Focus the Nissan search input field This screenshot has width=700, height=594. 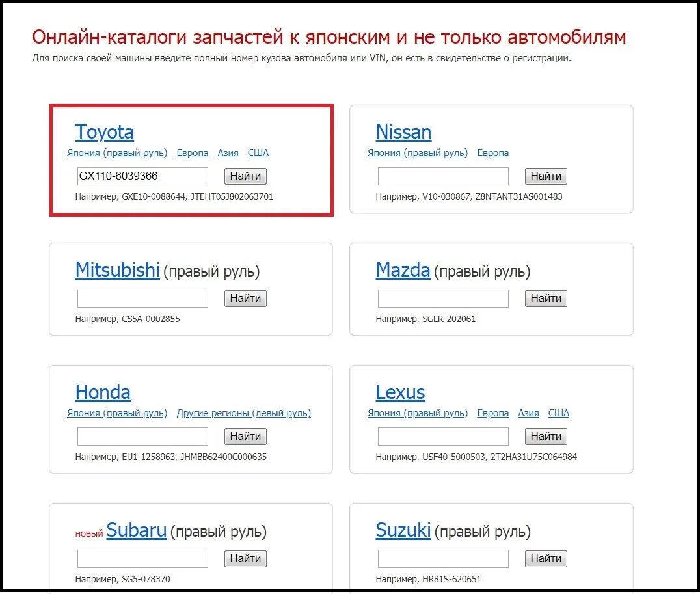click(443, 176)
